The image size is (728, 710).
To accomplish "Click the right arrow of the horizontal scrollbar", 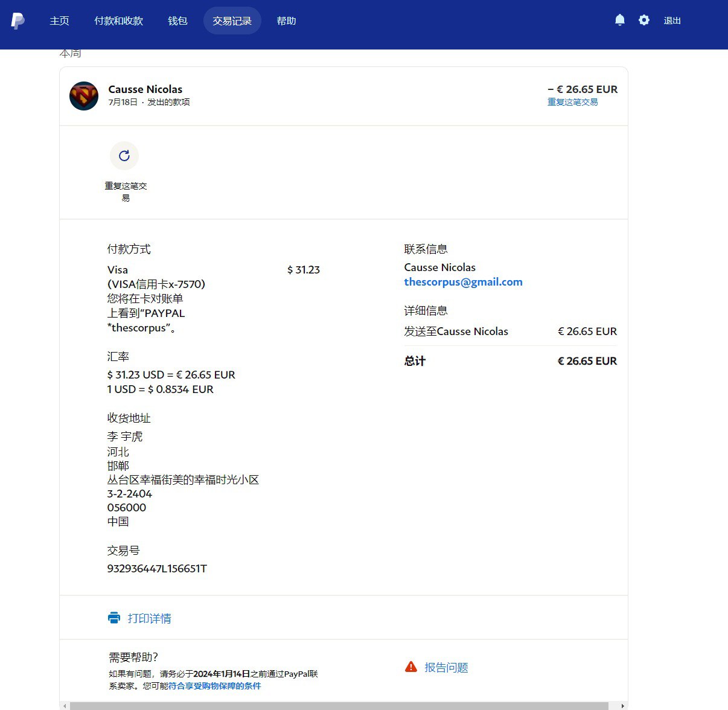I will point(622,706).
